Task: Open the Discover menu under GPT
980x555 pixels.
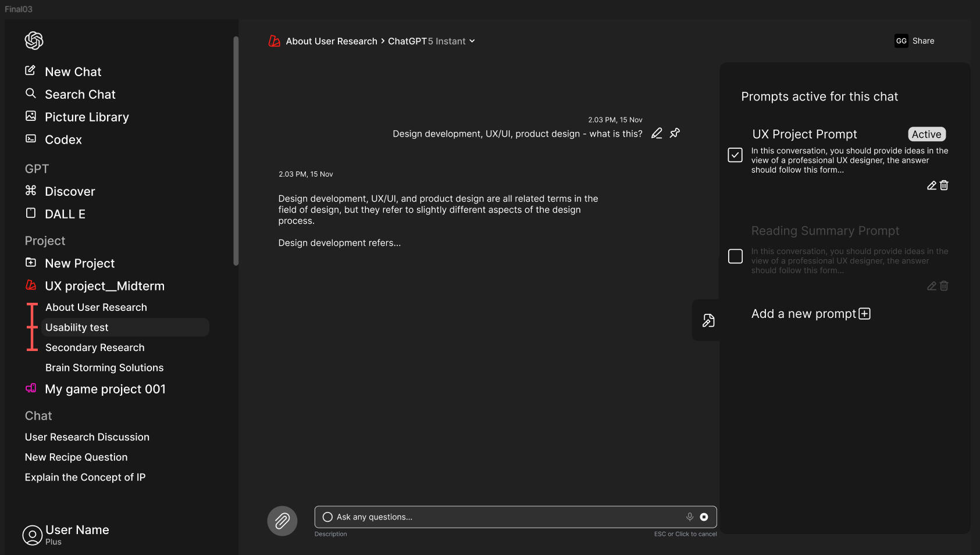Action: coord(69,191)
